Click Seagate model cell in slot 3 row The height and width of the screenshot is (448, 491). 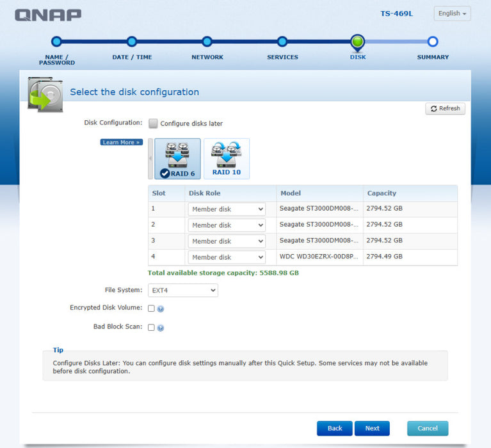[319, 241]
